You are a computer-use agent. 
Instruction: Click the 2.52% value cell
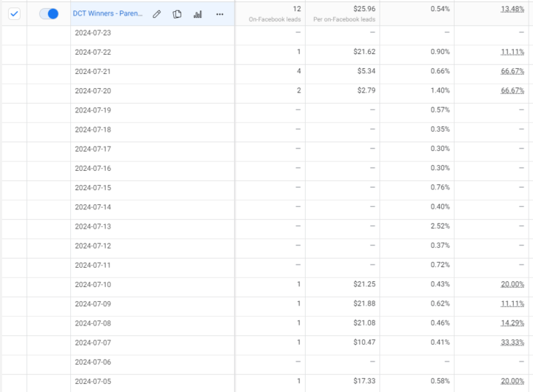[440, 226]
